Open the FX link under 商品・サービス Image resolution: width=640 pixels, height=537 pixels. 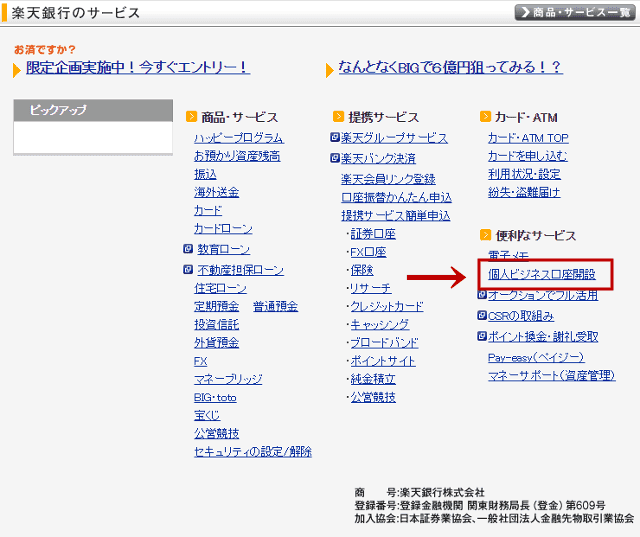[200, 361]
